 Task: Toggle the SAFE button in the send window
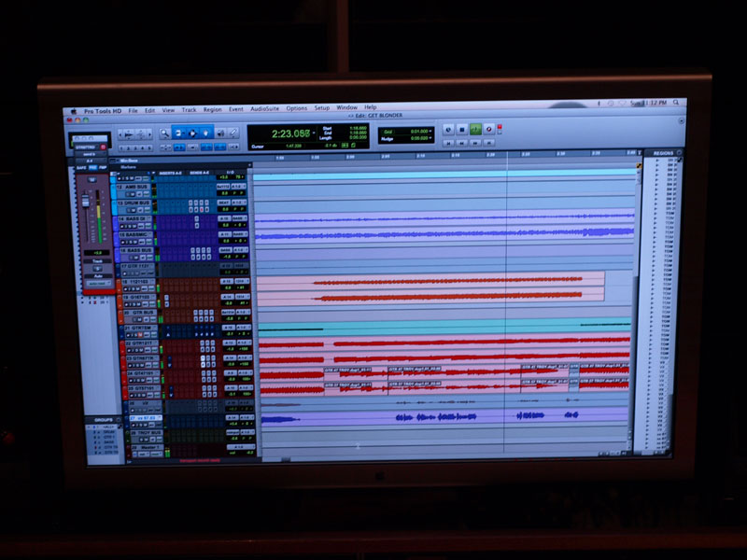(82, 168)
